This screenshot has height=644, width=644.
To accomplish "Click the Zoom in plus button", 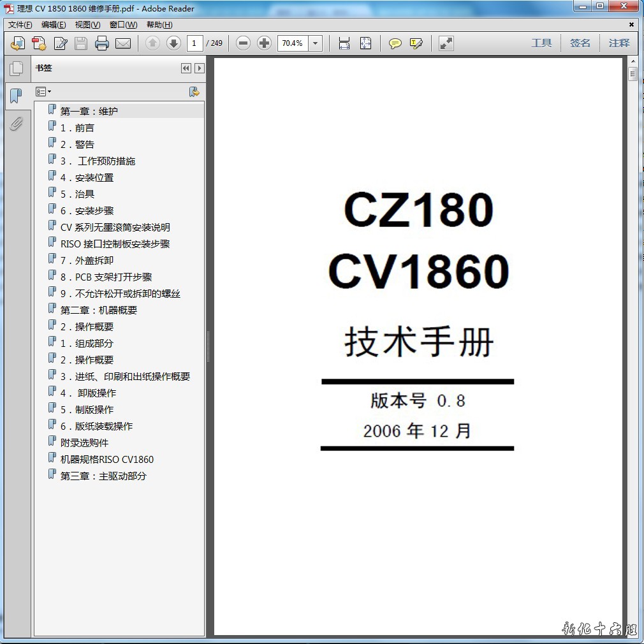I will click(x=264, y=43).
